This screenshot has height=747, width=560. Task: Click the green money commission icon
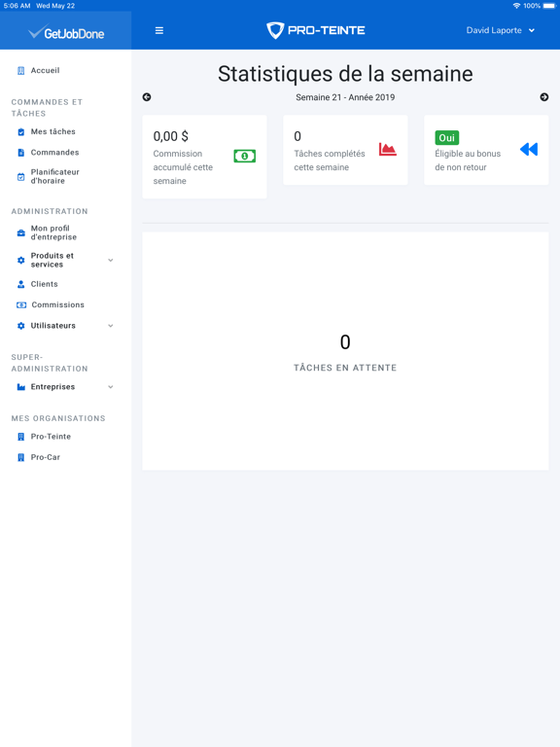[x=245, y=156]
